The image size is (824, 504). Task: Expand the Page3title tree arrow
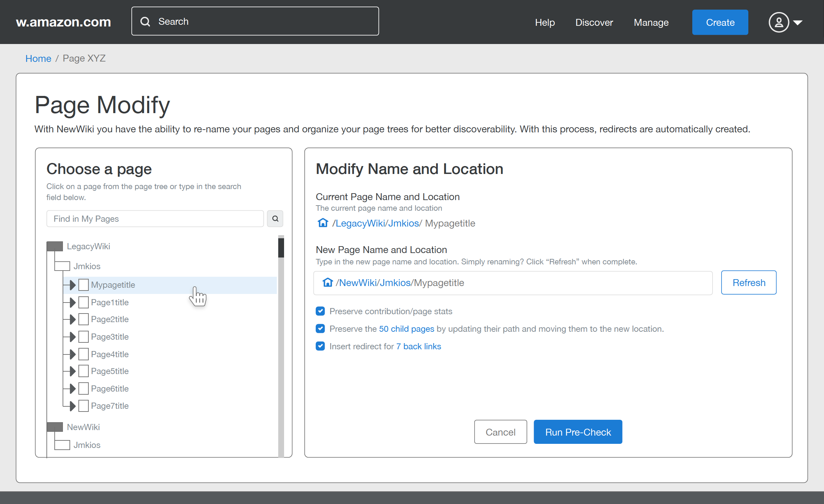click(72, 337)
